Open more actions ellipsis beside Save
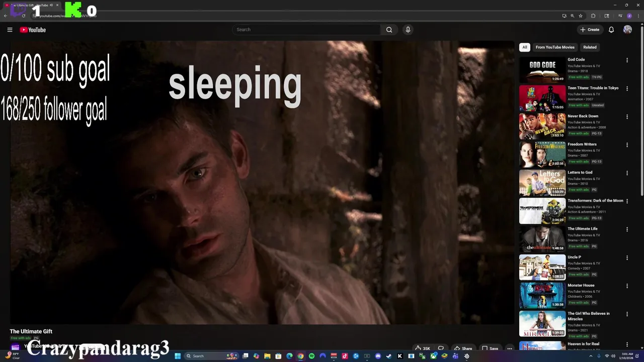Viewport: 644px width, 362px height. [510, 348]
